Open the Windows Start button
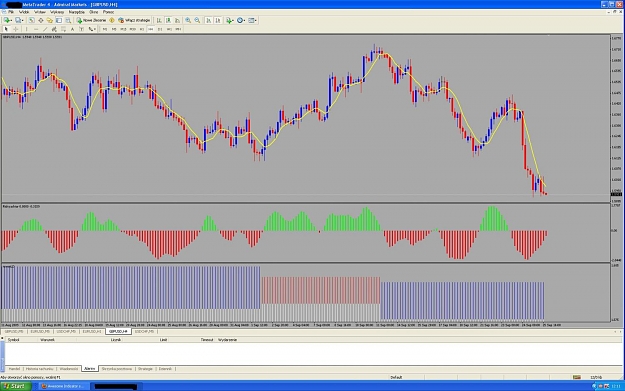The image size is (625, 391). click(15, 386)
